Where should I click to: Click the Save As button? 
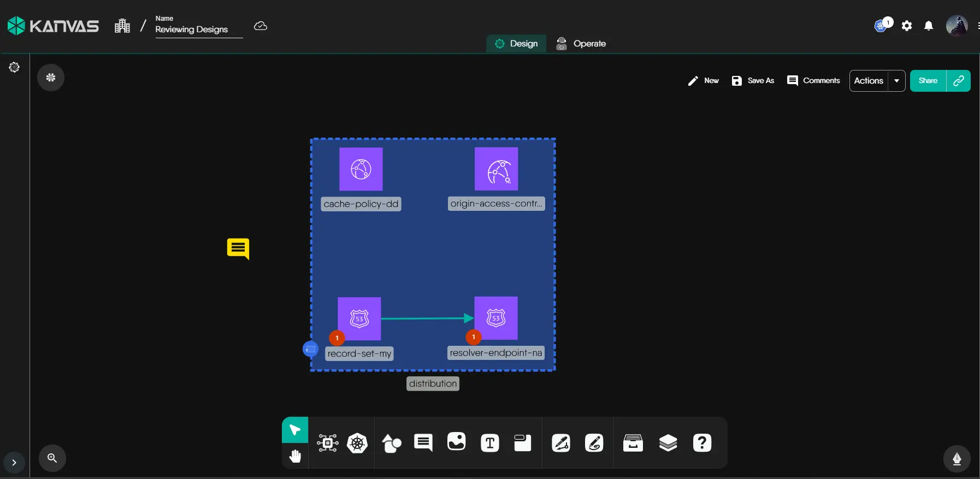tap(753, 81)
